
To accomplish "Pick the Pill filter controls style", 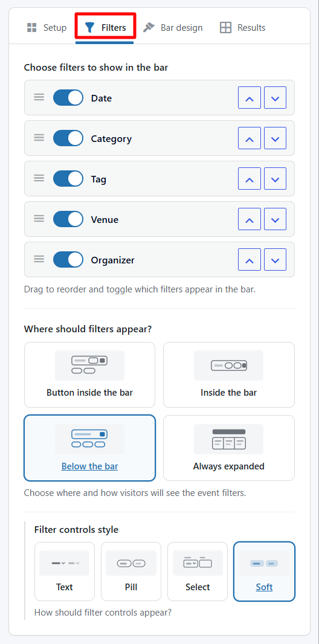I will 131,572.
